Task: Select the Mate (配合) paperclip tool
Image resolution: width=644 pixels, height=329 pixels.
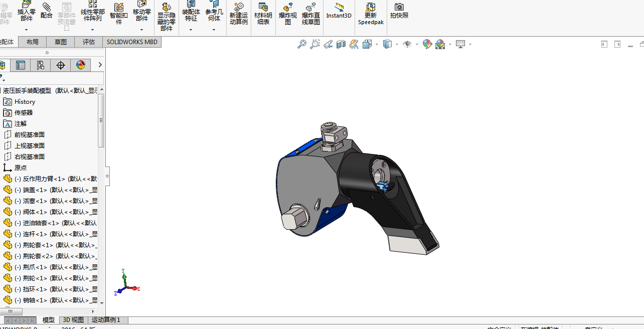Action: (x=47, y=10)
